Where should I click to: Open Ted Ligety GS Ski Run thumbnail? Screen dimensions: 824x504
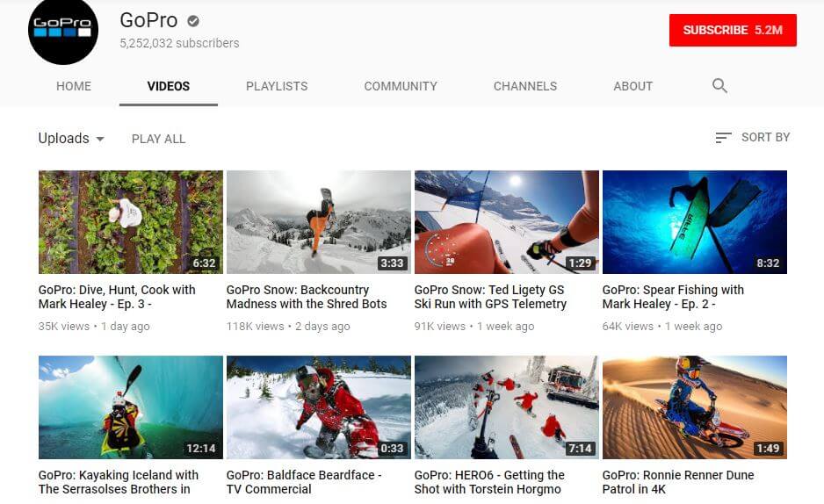[x=507, y=221]
